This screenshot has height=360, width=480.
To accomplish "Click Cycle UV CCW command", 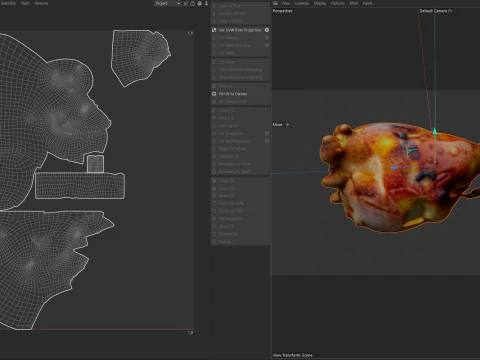I will click(231, 203).
